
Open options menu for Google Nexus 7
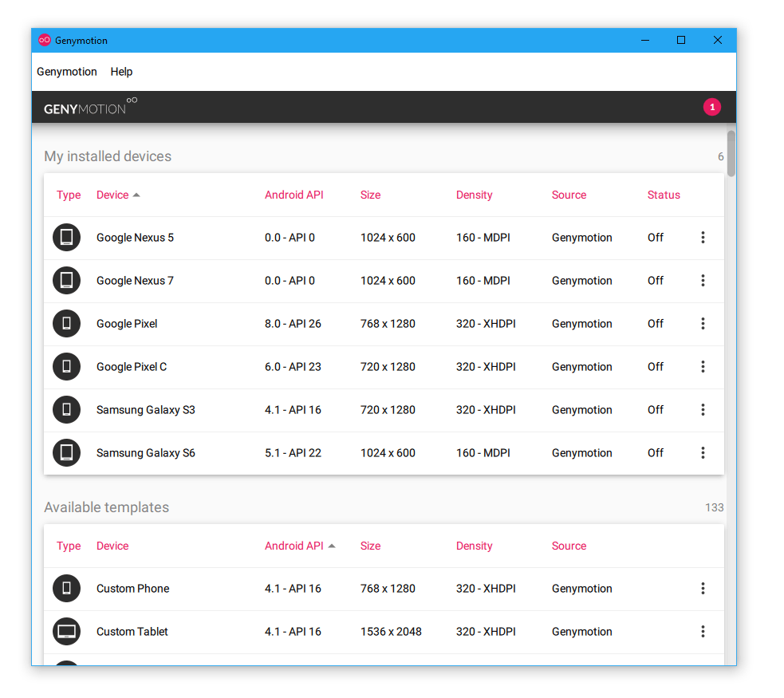click(x=703, y=281)
